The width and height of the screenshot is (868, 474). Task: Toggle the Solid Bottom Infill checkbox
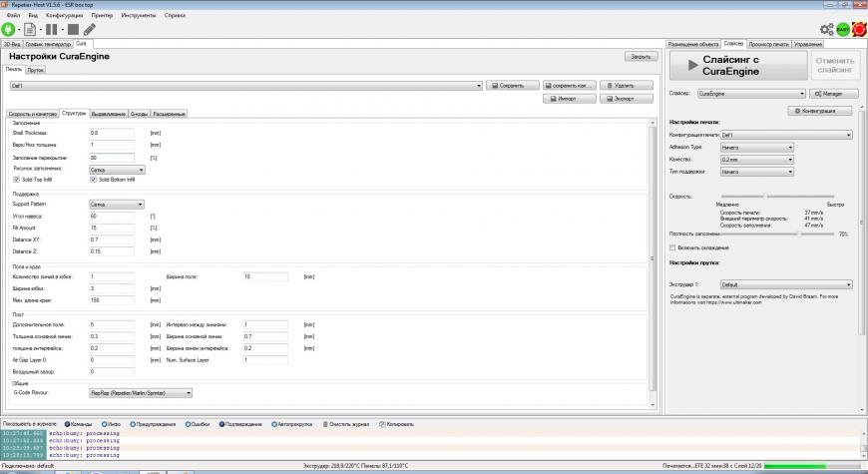93,180
